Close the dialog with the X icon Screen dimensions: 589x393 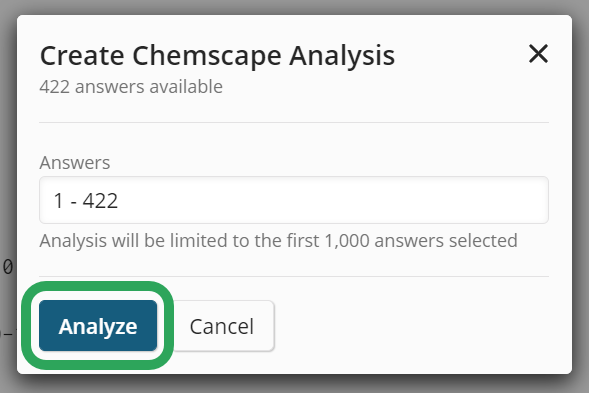point(538,54)
